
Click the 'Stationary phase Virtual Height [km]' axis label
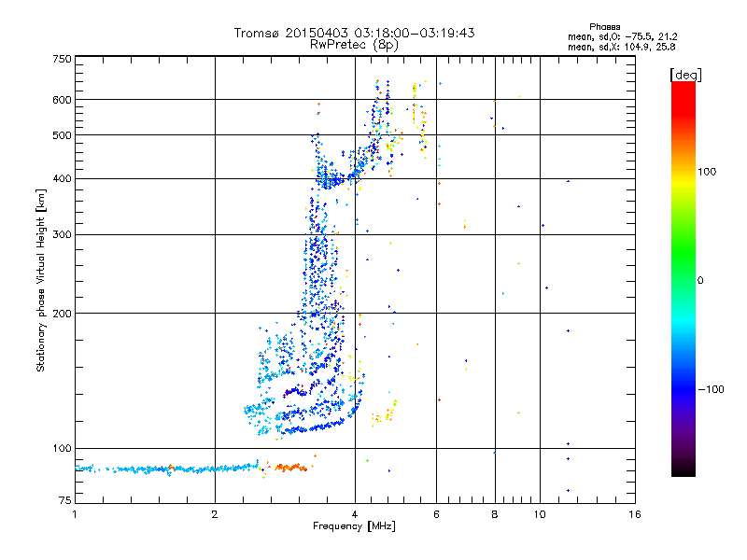tap(41, 280)
